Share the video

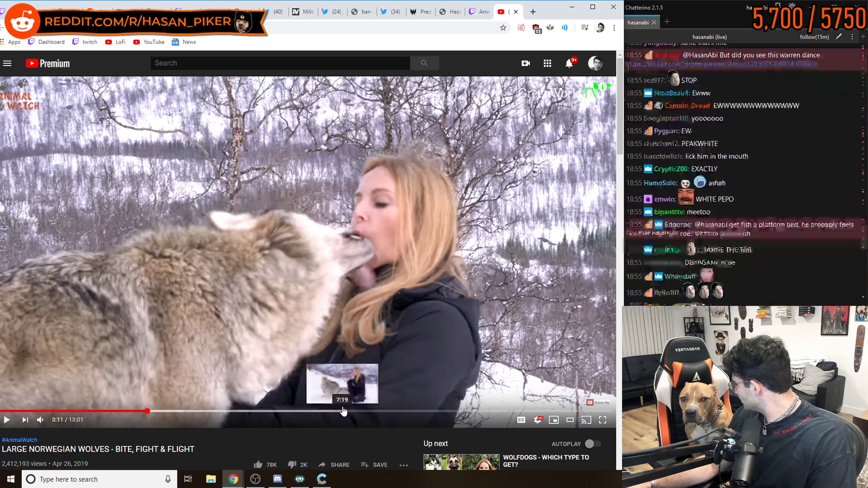(334, 465)
